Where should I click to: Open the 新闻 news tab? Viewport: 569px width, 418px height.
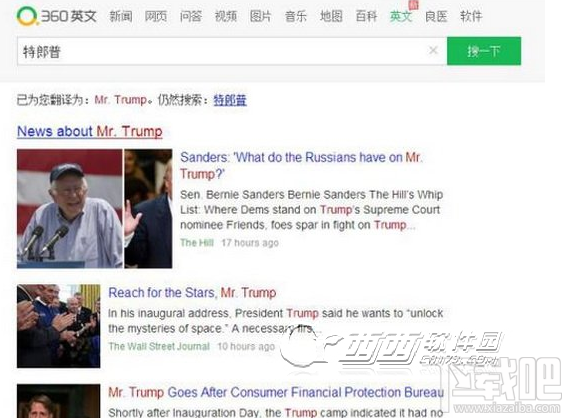point(121,16)
